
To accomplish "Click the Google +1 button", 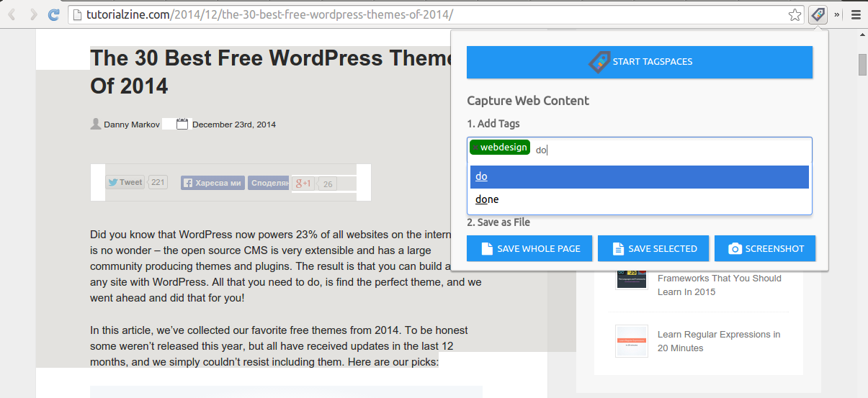I will [x=303, y=183].
